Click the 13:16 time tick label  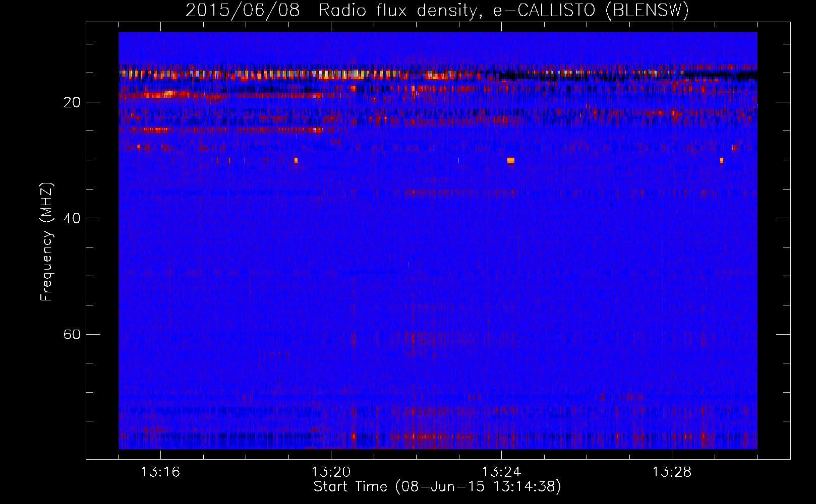pos(160,472)
